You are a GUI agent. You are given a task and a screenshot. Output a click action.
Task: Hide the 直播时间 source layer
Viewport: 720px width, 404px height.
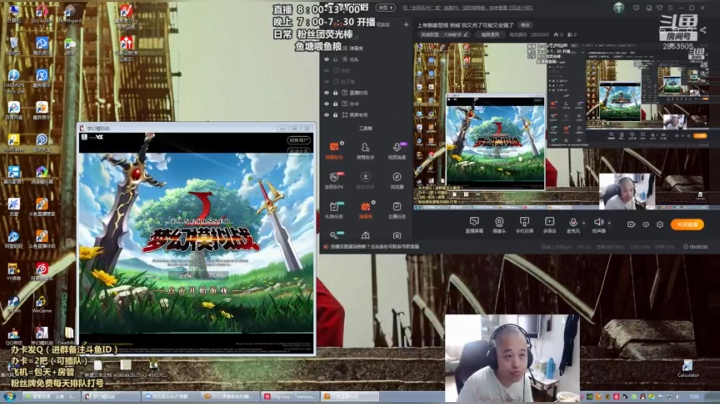pyautogui.click(x=326, y=93)
